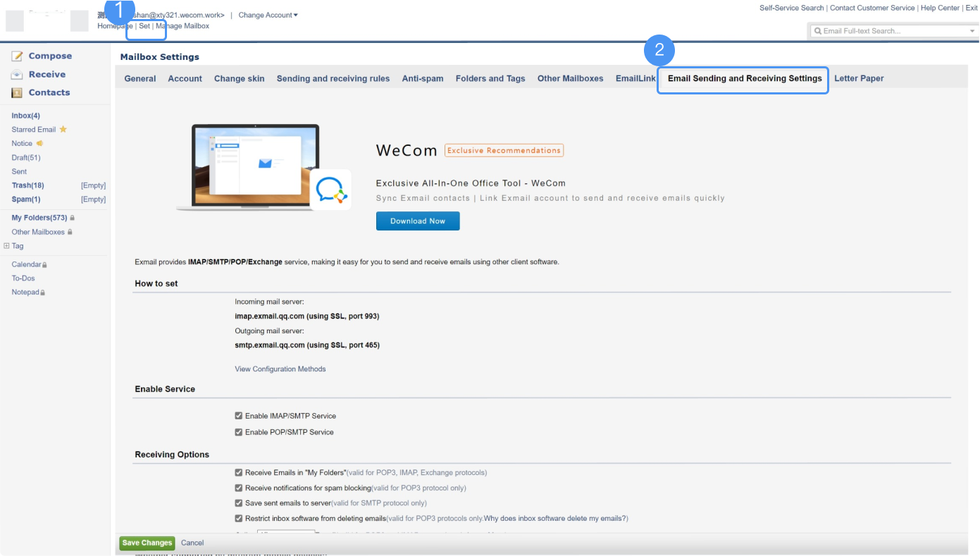Click the Exclusive Recommendations badge
Screen dimensions: 980x556
pyautogui.click(x=504, y=151)
